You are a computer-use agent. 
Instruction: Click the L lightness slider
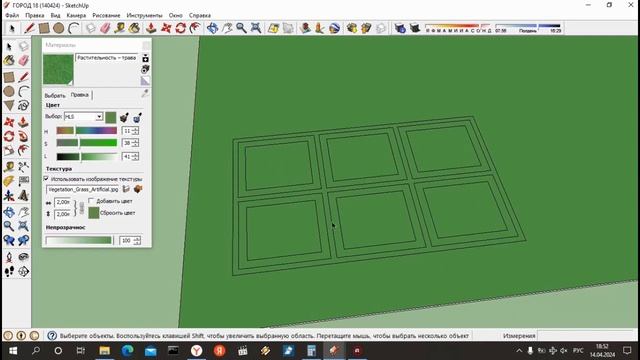pos(87,156)
